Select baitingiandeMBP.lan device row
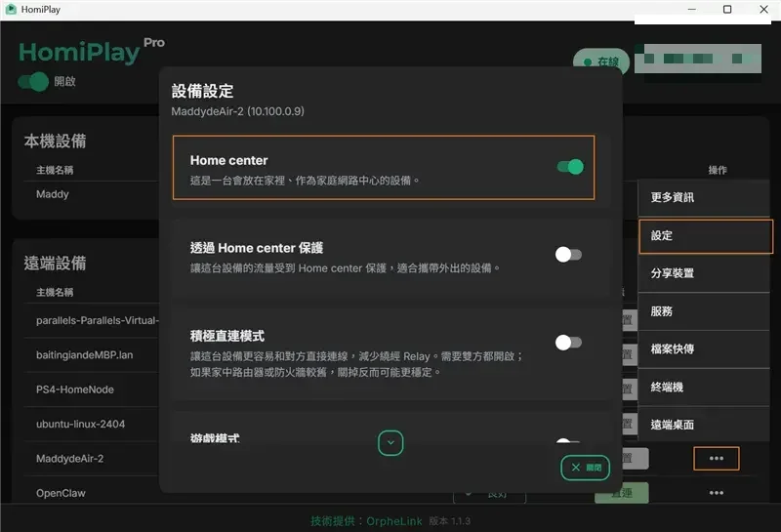Image resolution: width=781 pixels, height=532 pixels. coord(84,354)
